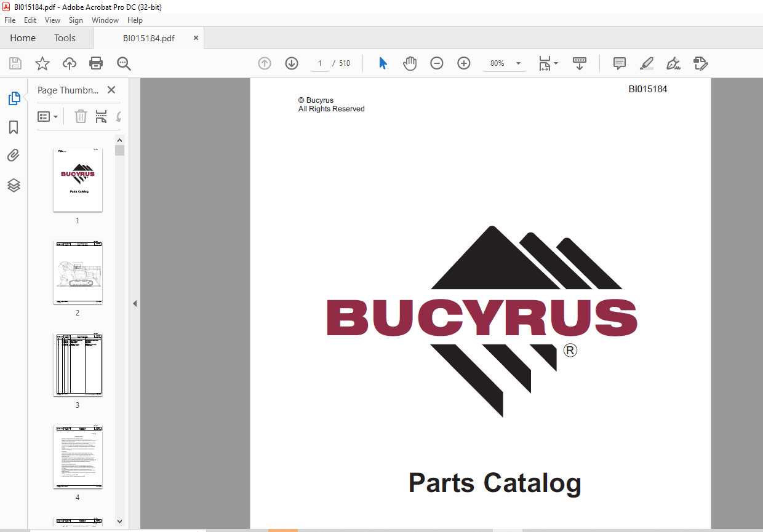Choose the Selection arrow tool
Screen dimensions: 763x532
tap(383, 63)
